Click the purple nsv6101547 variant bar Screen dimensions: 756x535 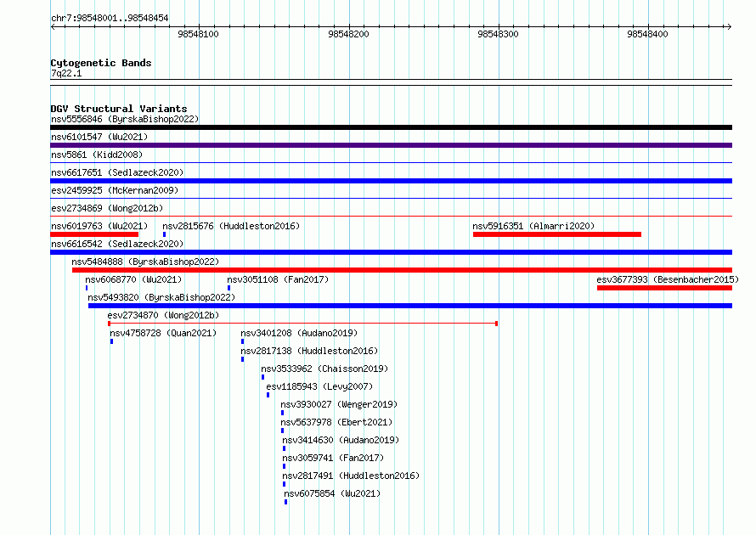(391, 145)
